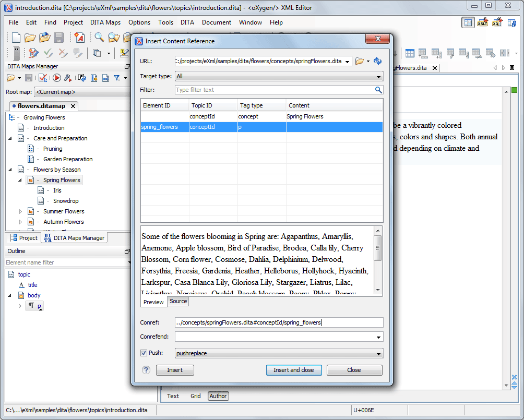The image size is (524, 420).
Task: Click the Open URL globe-folder icon
Action: [x=44, y=37]
